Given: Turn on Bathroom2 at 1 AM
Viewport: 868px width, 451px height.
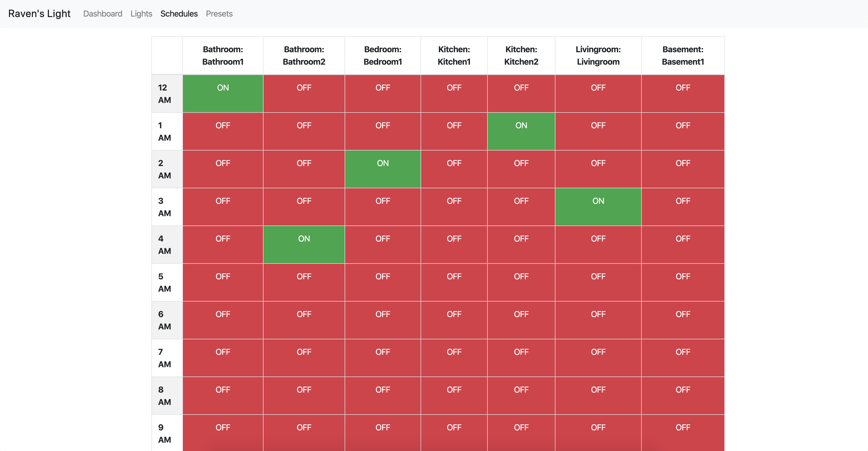Looking at the screenshot, I should coord(304,131).
